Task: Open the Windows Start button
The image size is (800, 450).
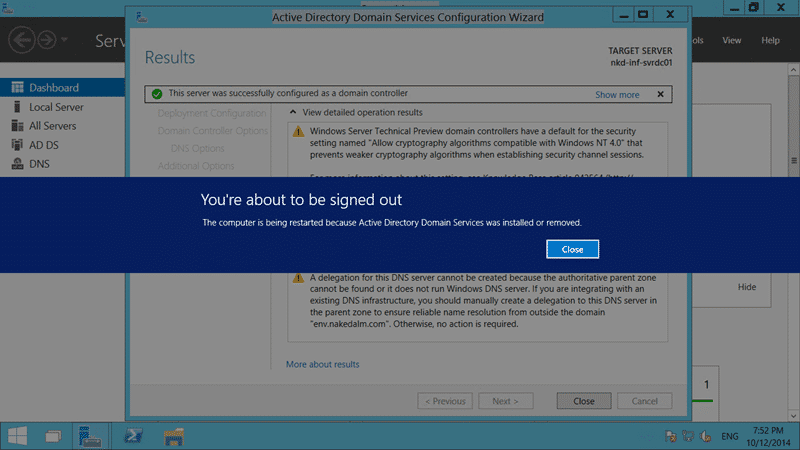Action: click(x=17, y=436)
